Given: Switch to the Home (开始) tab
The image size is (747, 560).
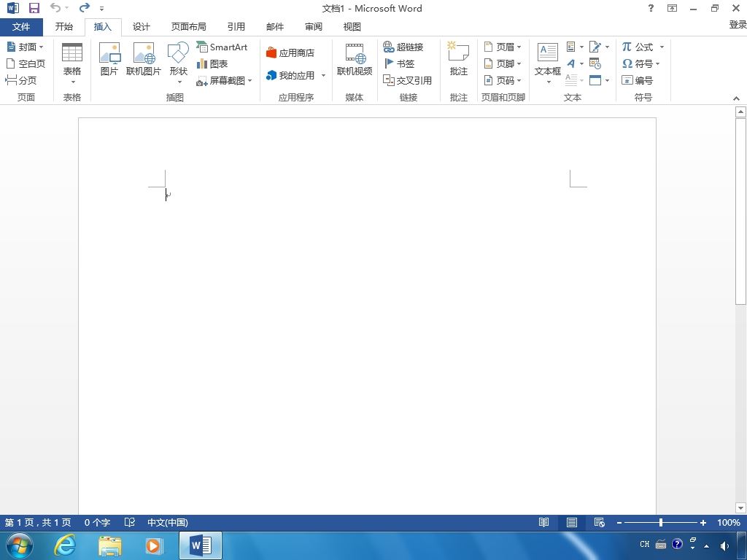Looking at the screenshot, I should click(x=64, y=27).
